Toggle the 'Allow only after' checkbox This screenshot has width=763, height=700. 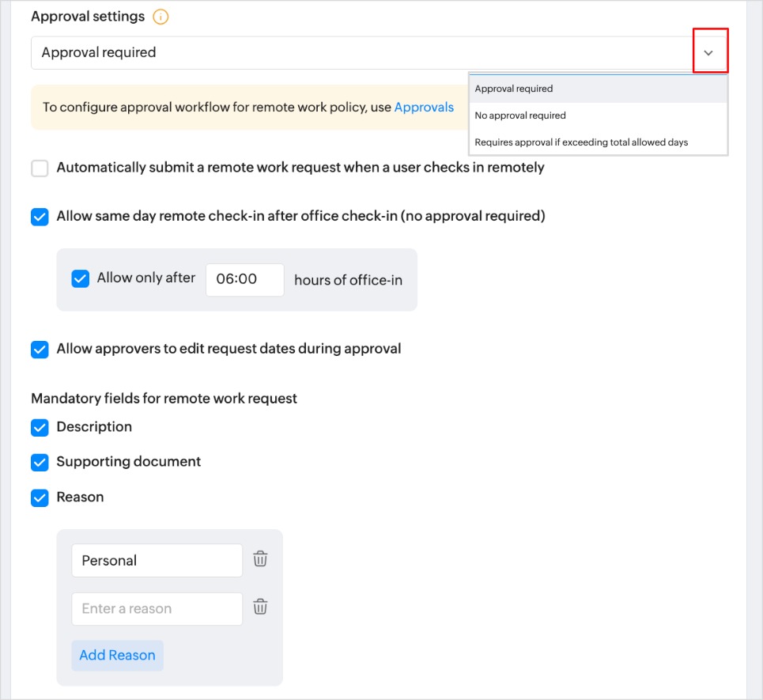point(81,278)
